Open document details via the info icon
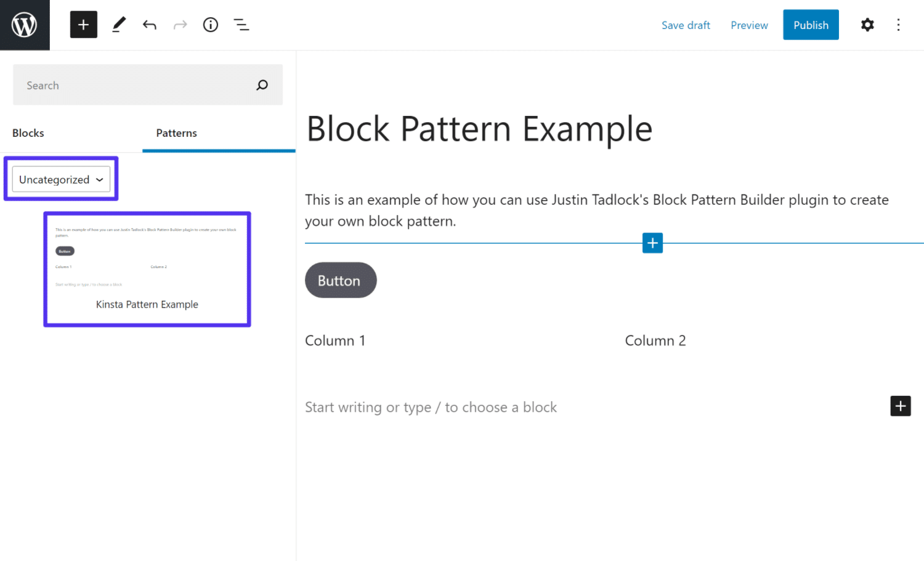 pyautogui.click(x=210, y=25)
